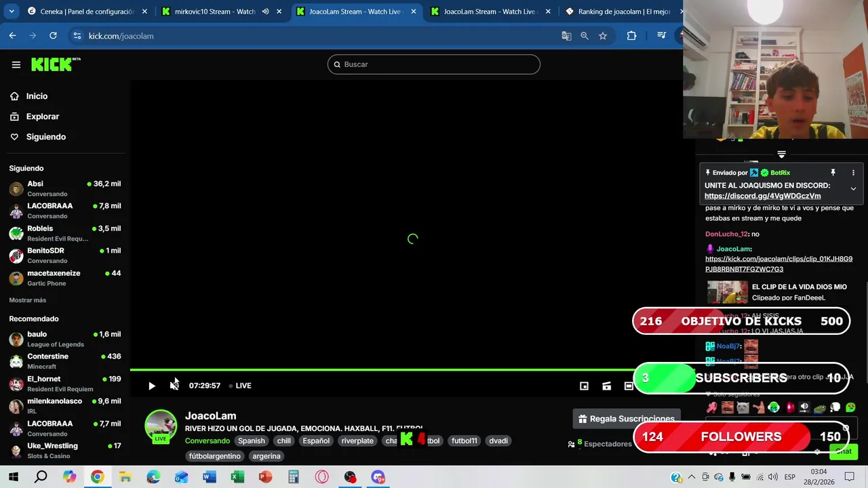Click the Kick logo
Image resolution: width=868 pixels, height=488 pixels.
point(56,64)
